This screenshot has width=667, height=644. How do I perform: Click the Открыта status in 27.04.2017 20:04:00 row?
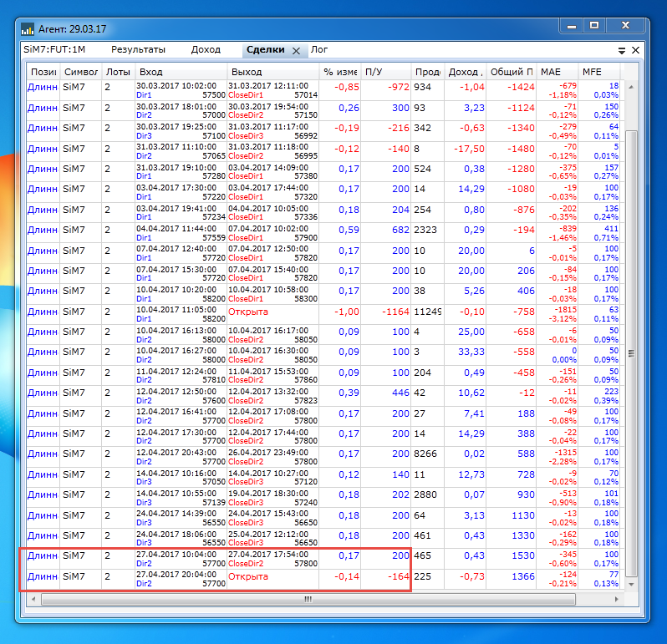tap(248, 576)
